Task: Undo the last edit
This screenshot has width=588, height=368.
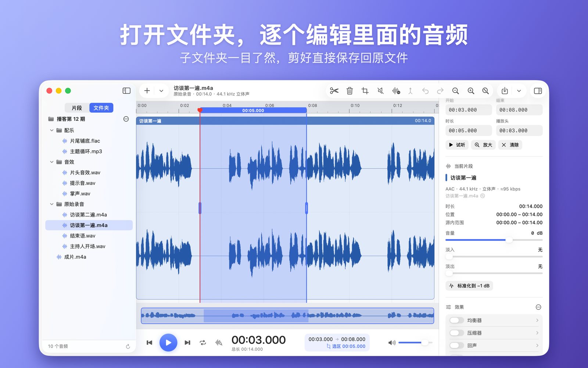Action: (425, 91)
